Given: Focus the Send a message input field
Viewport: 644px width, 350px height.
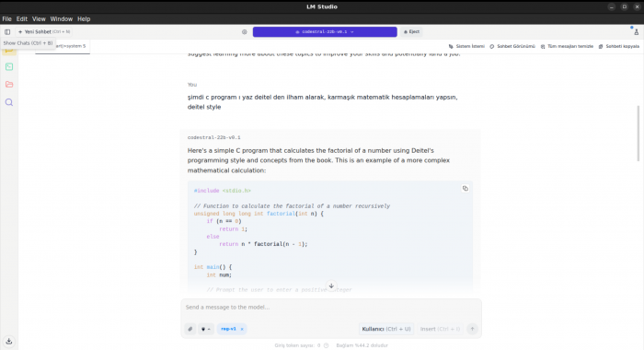Looking at the screenshot, I should pyautogui.click(x=331, y=308).
